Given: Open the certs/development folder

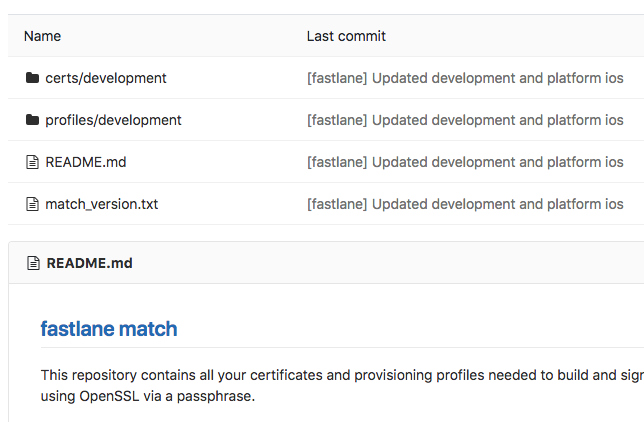Looking at the screenshot, I should (x=106, y=78).
